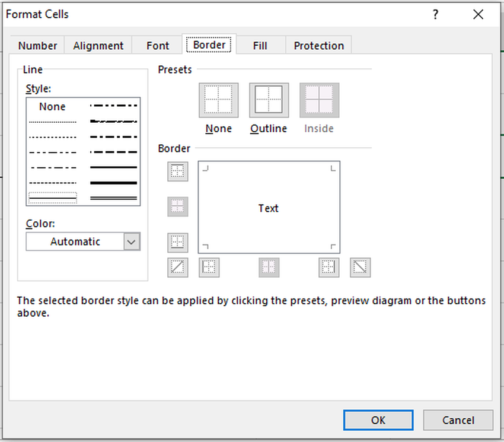Click the Help question mark icon
Viewport: 504px width, 442px height.
[436, 15]
